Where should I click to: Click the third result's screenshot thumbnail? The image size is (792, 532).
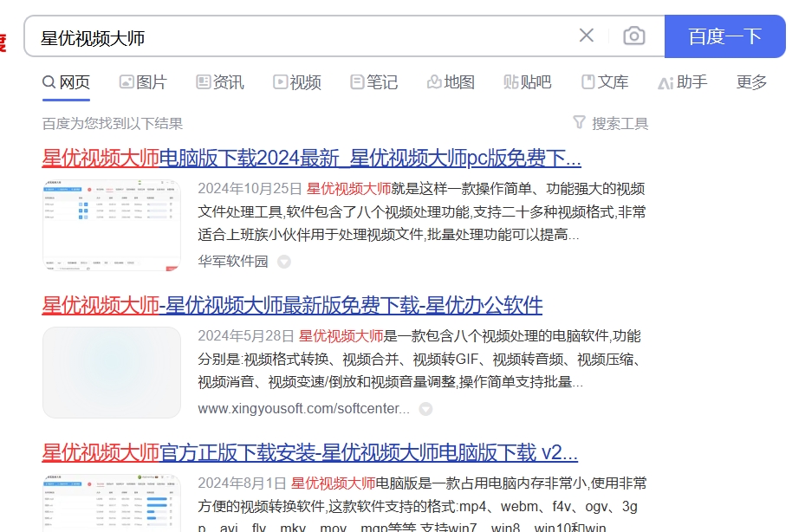tap(112, 503)
